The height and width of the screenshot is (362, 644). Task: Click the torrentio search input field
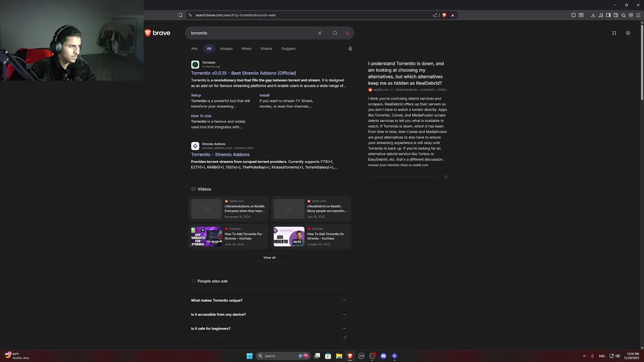click(x=252, y=33)
